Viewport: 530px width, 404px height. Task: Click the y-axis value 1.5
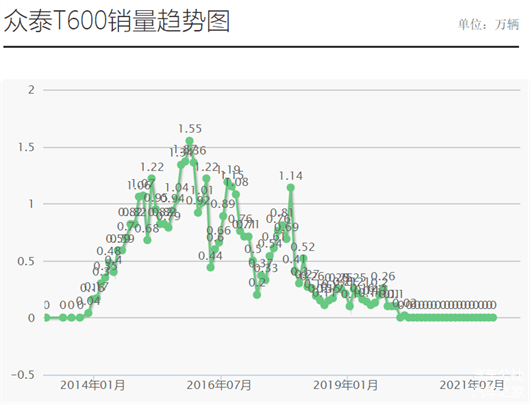tap(26, 147)
